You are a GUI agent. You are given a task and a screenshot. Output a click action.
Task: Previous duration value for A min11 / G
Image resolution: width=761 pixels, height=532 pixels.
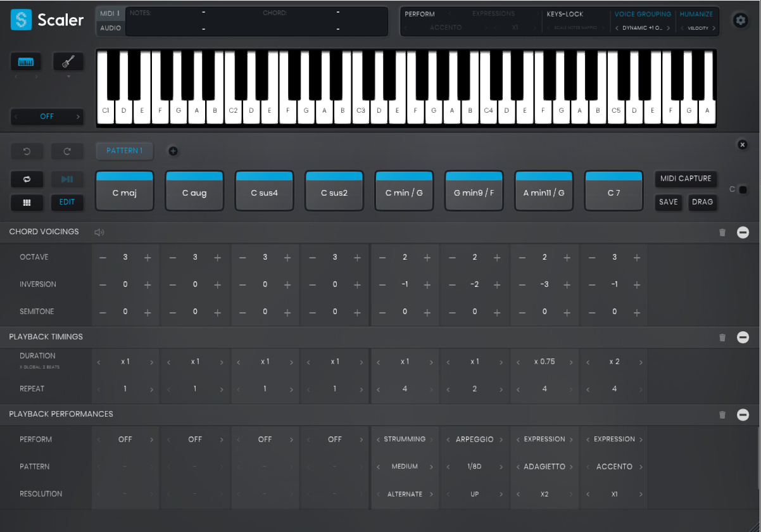[x=519, y=363]
